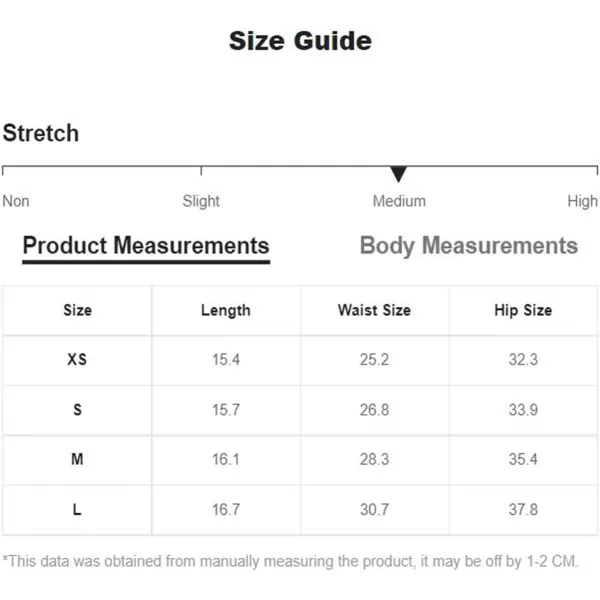Select the L size row label
This screenshot has width=600, height=600.
click(x=77, y=510)
